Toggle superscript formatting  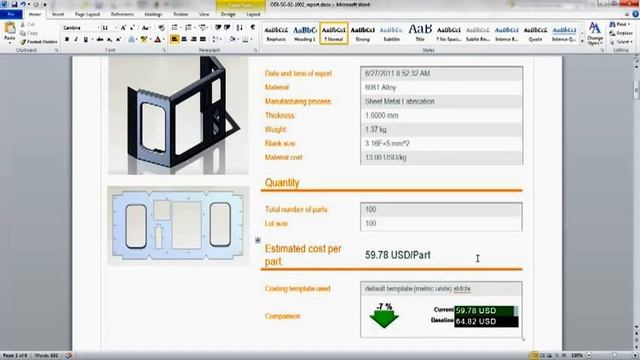point(118,40)
